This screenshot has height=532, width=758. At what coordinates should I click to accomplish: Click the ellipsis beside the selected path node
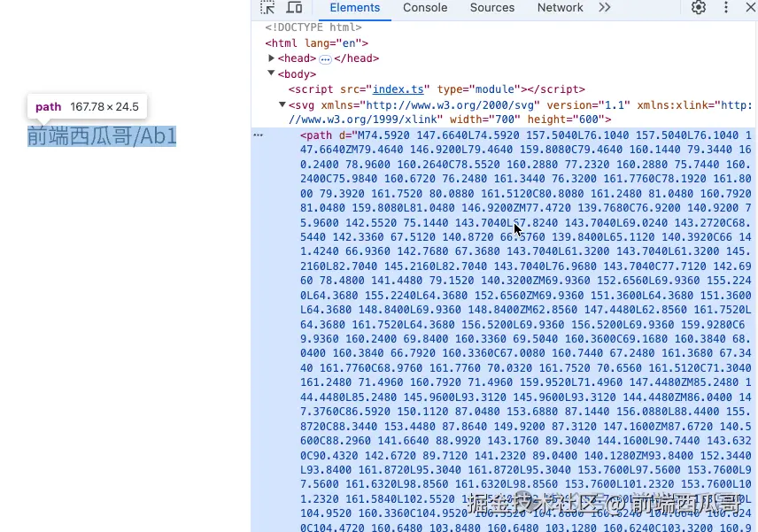coord(259,135)
